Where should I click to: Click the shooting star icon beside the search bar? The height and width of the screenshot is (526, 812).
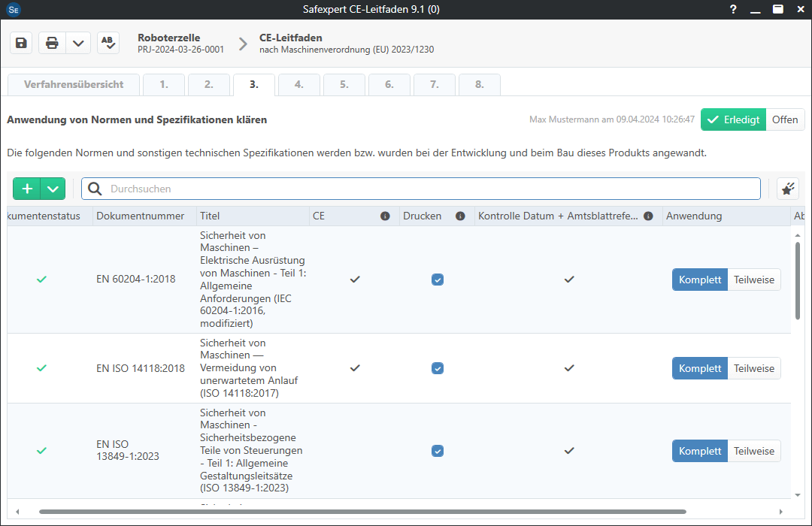point(787,189)
